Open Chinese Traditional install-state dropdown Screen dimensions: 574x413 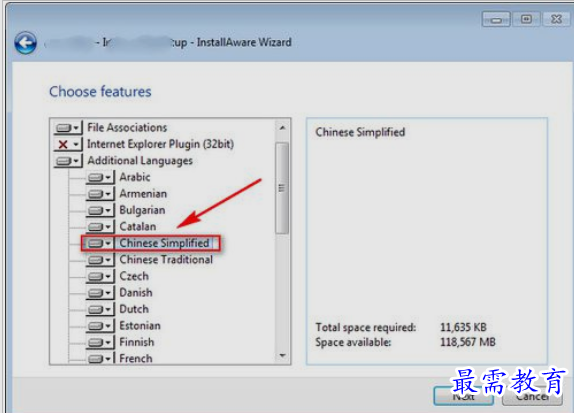click(x=100, y=260)
